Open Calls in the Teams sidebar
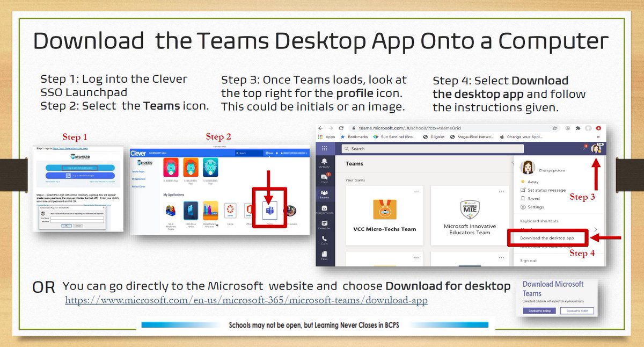 tap(324, 241)
